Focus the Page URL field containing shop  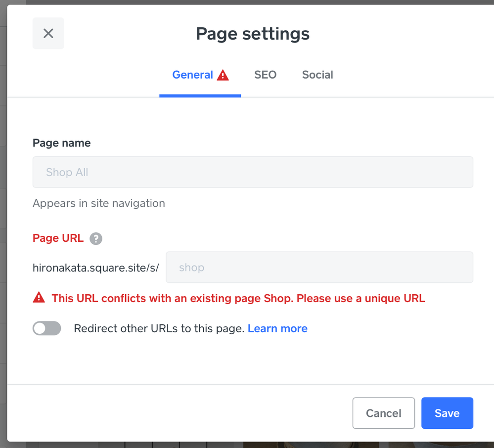click(x=319, y=268)
